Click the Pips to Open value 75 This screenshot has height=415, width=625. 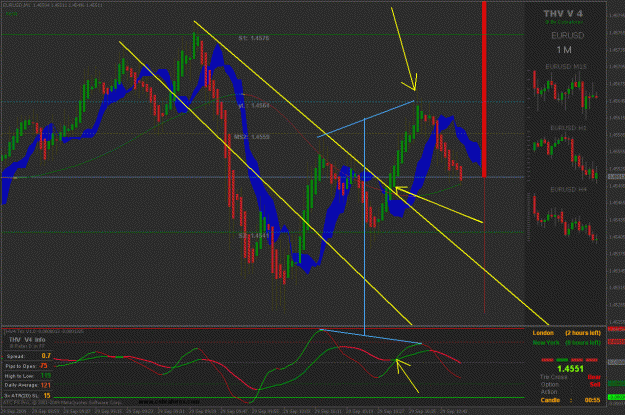point(43,366)
